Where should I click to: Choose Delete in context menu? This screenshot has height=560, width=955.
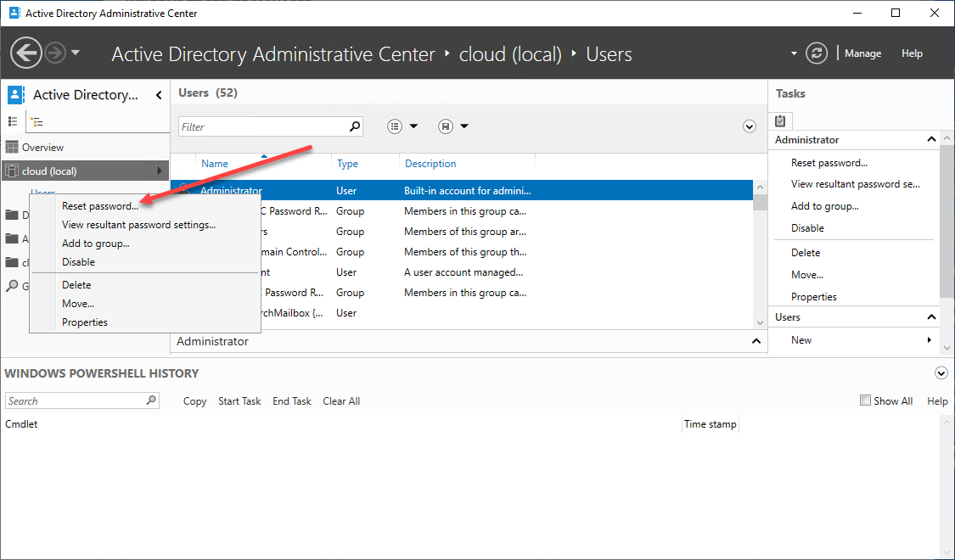(76, 285)
